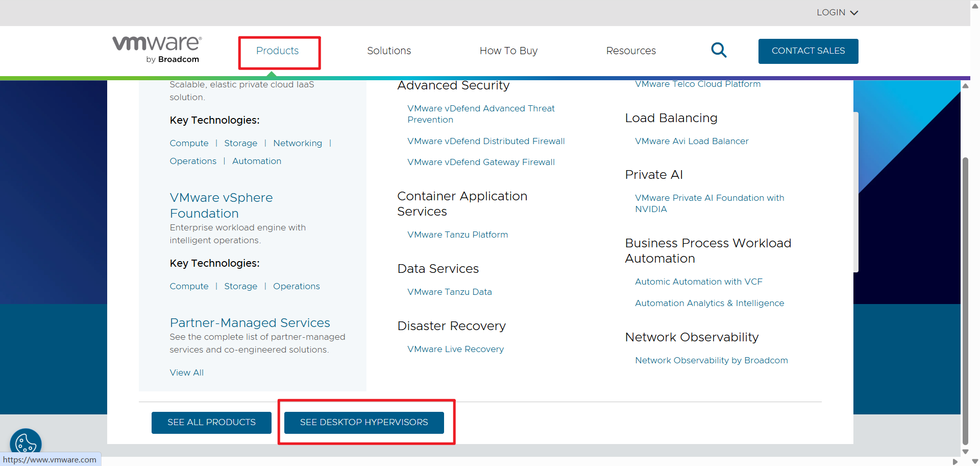Click the VMware by Broadcom logo

point(157,50)
